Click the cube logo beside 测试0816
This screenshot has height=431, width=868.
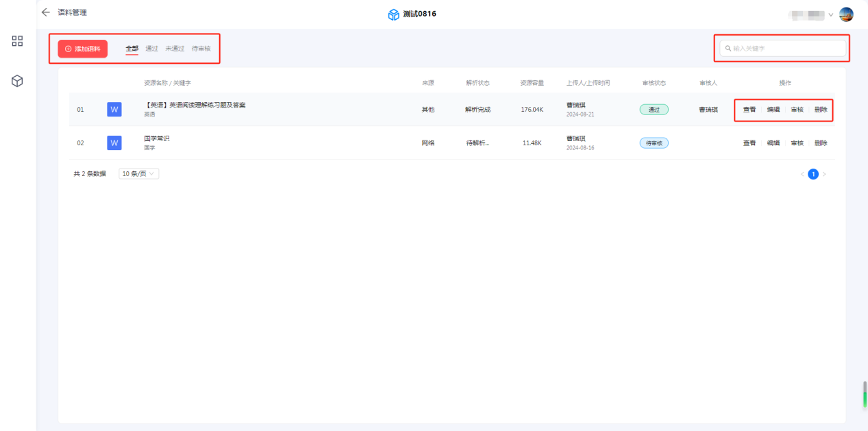[x=394, y=14]
